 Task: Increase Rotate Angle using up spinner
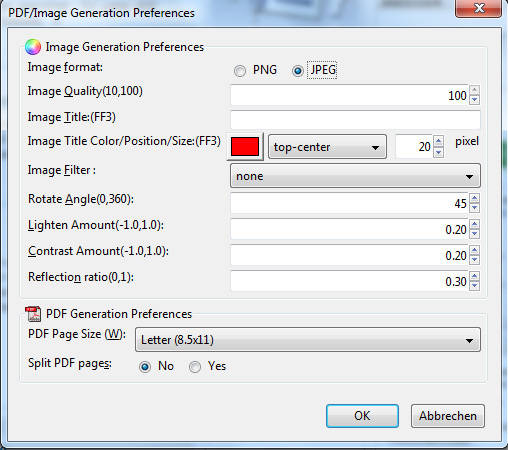click(474, 198)
